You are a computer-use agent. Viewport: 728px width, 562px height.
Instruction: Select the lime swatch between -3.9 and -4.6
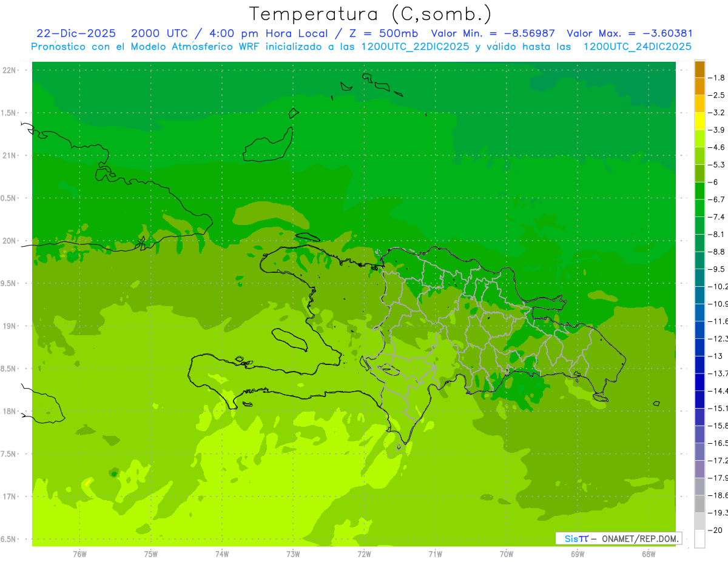699,138
